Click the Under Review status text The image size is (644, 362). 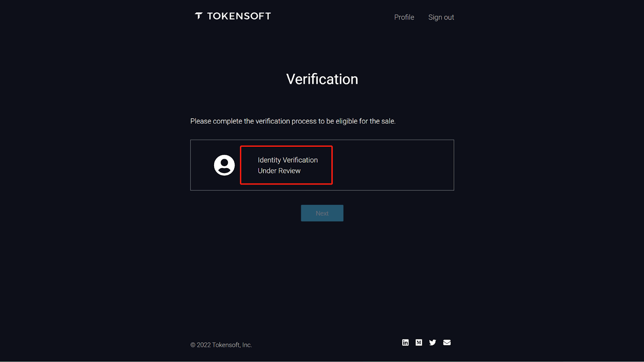coord(279,171)
